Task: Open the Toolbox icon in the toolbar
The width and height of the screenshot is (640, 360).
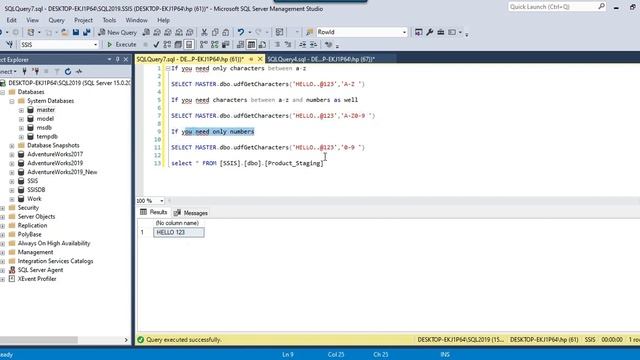Action: pos(440,32)
